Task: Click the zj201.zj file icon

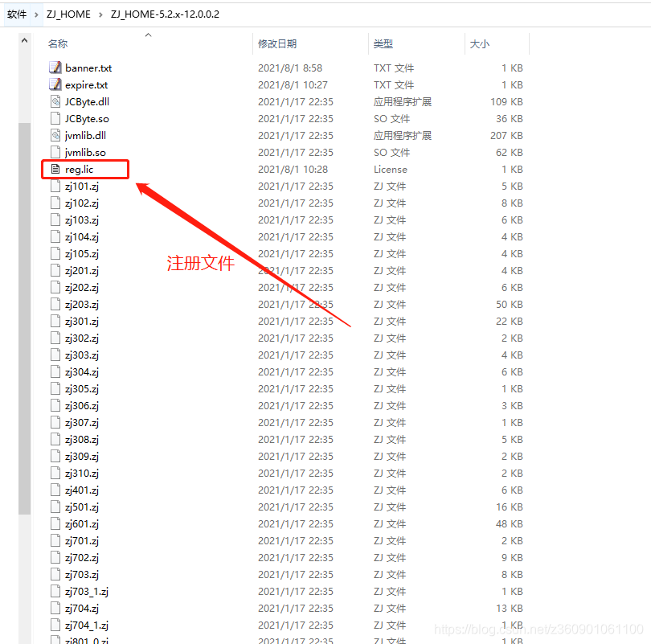Action: click(55, 270)
